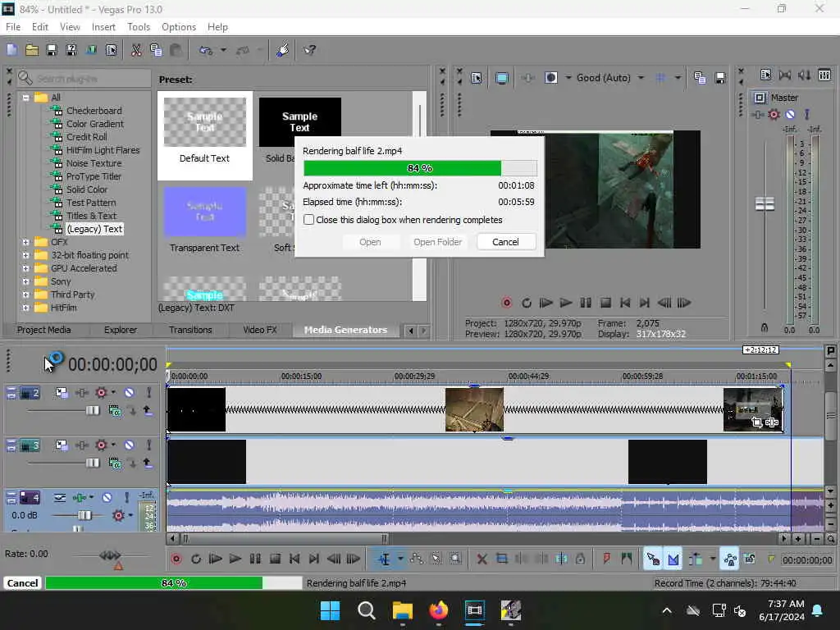
Task: Click the Trim icon in edit toolbar
Action: click(x=501, y=559)
